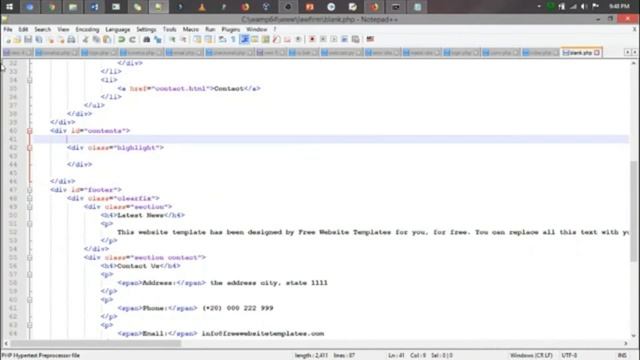
Task: Collapse the clearfix div fold at line 48
Action: click(x=29, y=198)
